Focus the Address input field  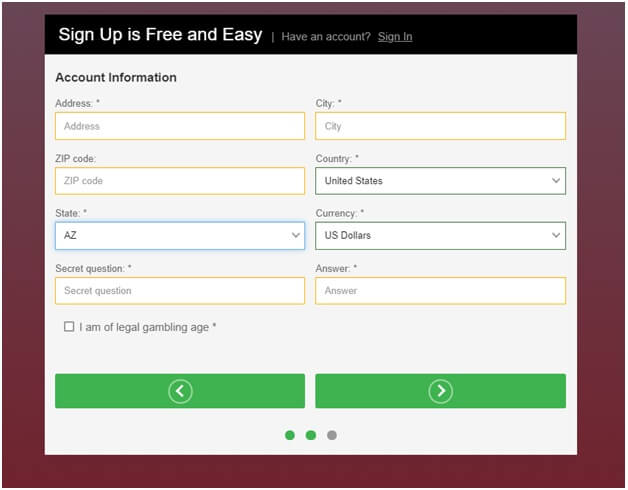(x=180, y=126)
